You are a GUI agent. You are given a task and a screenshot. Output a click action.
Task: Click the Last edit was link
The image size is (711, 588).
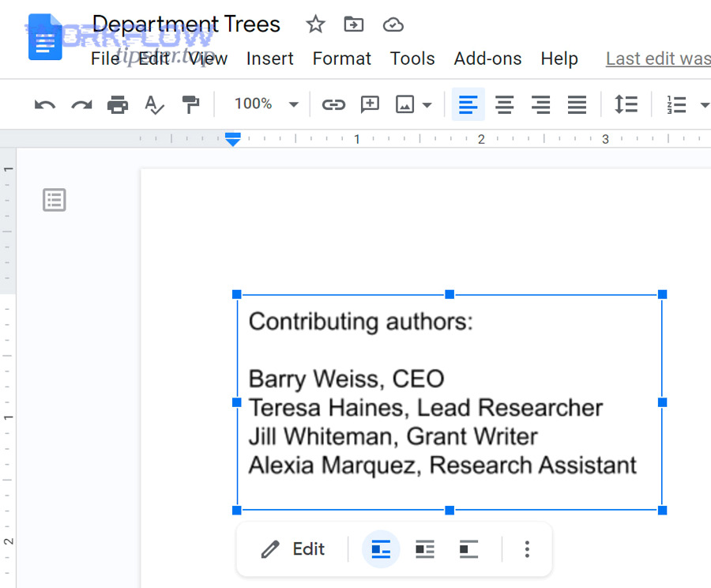coord(658,58)
